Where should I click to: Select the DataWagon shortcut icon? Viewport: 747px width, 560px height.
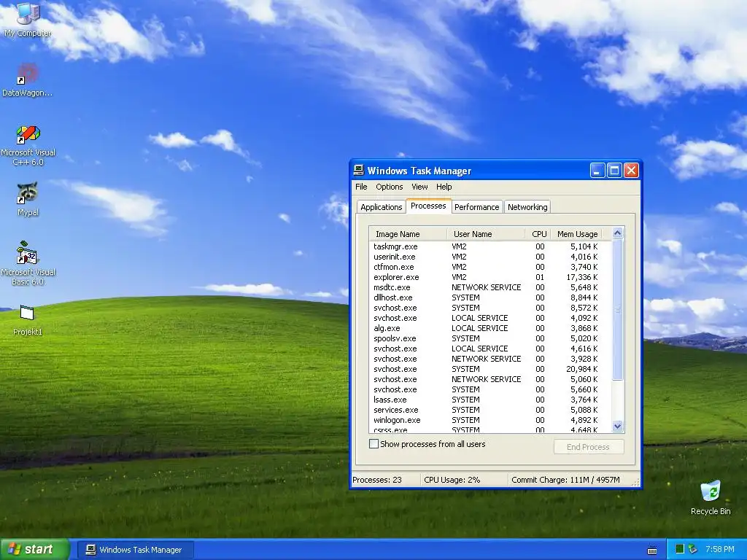[x=28, y=80]
